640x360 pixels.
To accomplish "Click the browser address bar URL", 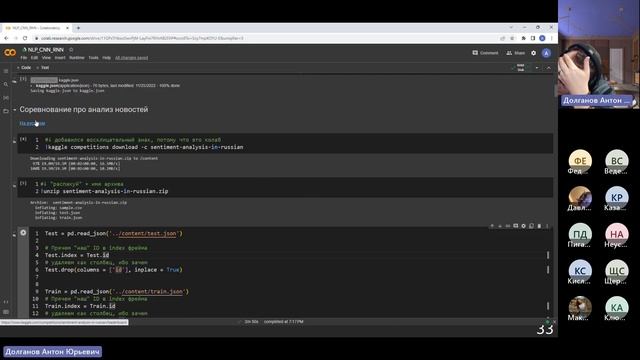I will 142,38.
